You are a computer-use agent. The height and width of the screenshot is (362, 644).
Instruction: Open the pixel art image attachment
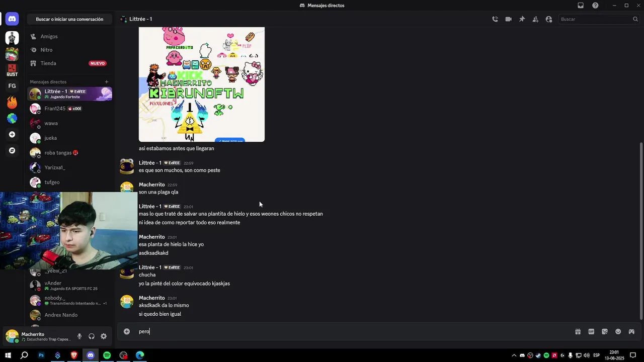pyautogui.click(x=202, y=84)
